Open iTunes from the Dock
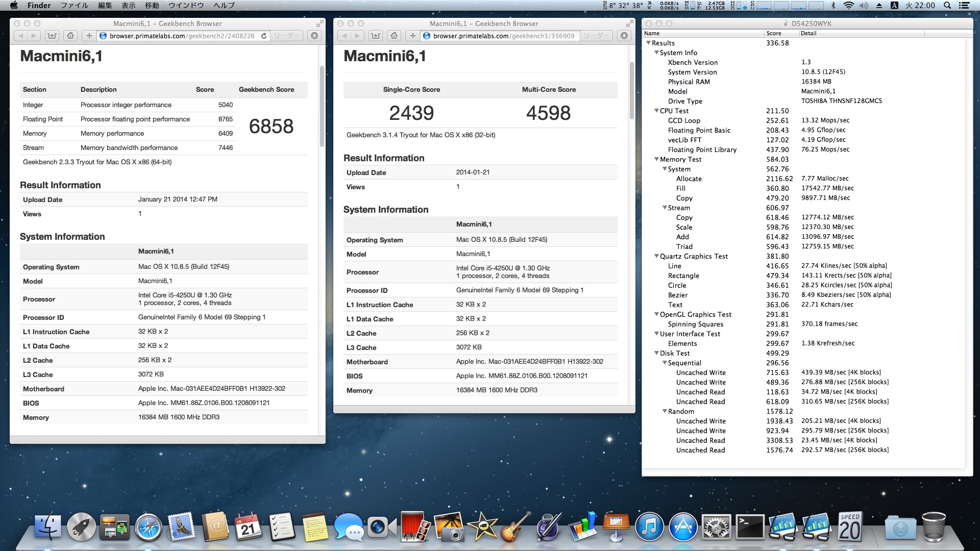The height and width of the screenshot is (551, 980). 649,527
